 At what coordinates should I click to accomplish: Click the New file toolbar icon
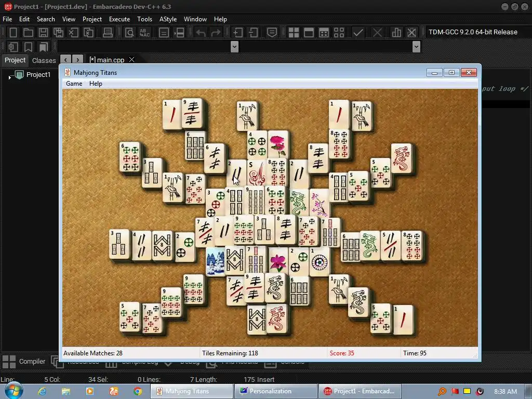(x=13, y=33)
